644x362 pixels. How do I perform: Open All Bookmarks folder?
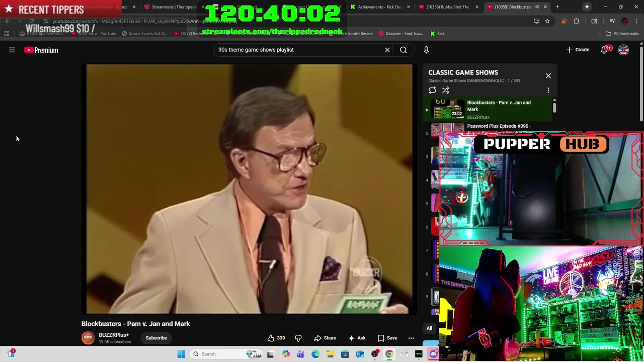coord(622,34)
